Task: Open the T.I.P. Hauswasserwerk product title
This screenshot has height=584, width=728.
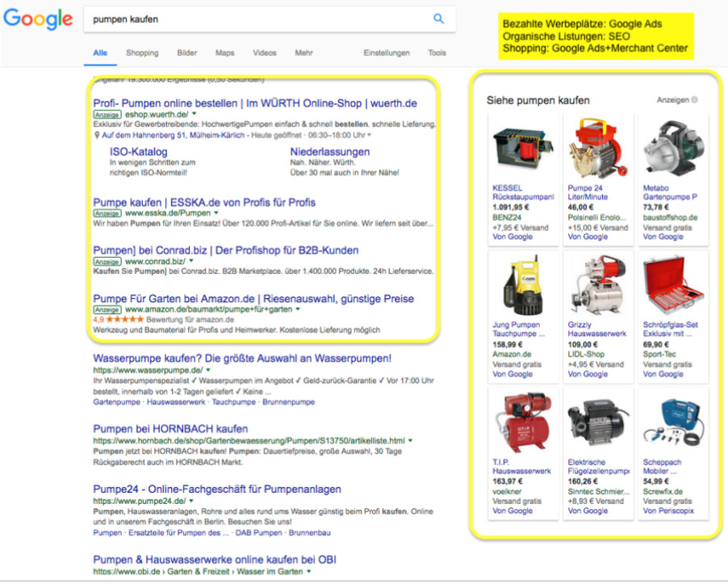Action: point(521,466)
